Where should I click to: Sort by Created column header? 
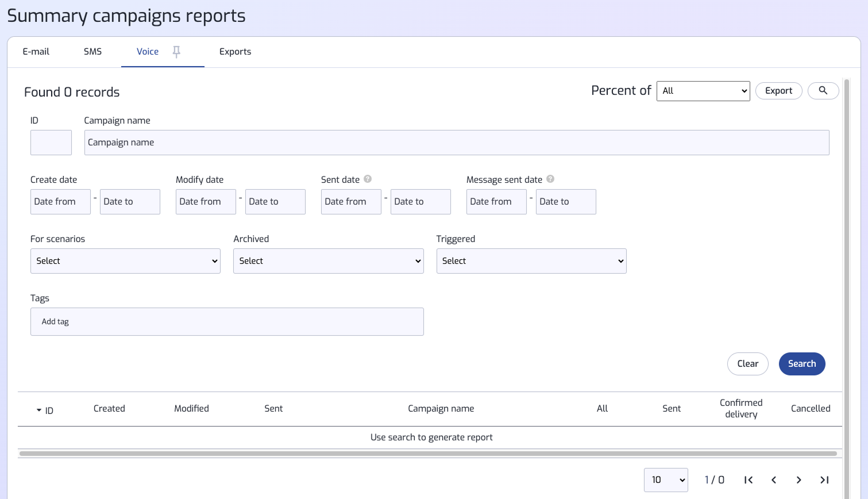click(109, 409)
